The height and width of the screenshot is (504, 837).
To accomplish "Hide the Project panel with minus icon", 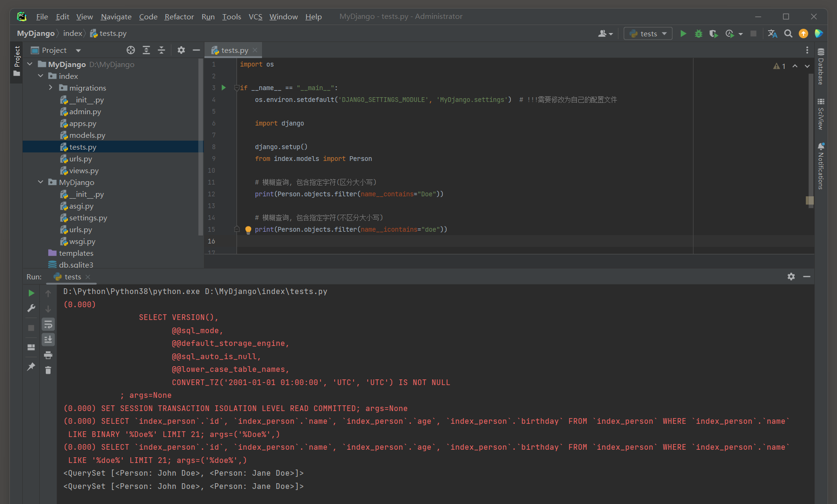I will coord(196,50).
